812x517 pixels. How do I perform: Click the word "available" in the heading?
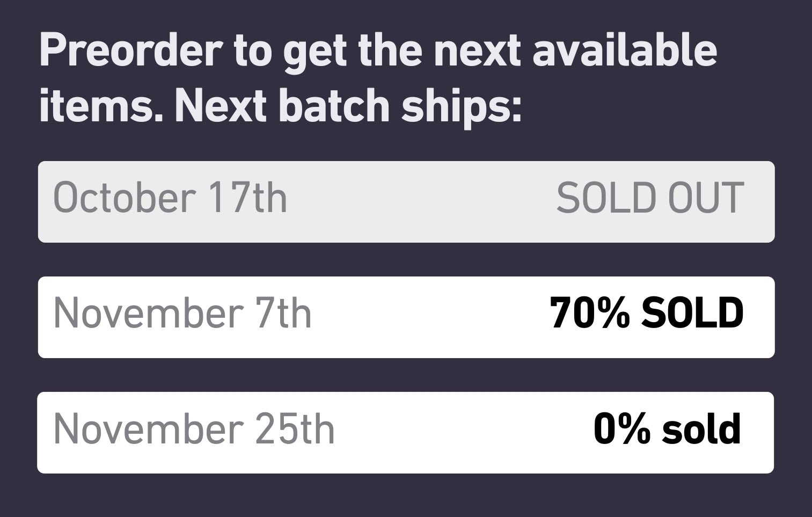625,51
